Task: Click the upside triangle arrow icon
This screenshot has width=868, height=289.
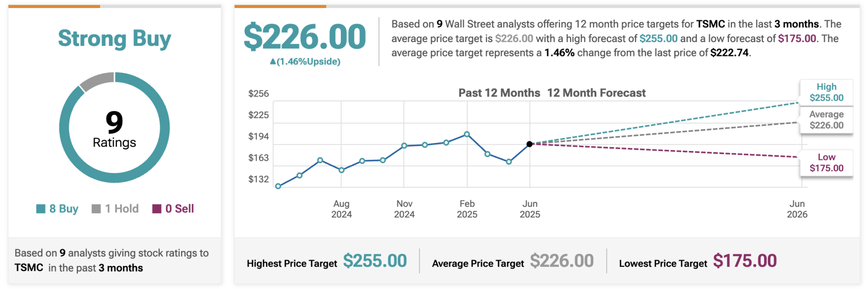Action: [x=273, y=62]
